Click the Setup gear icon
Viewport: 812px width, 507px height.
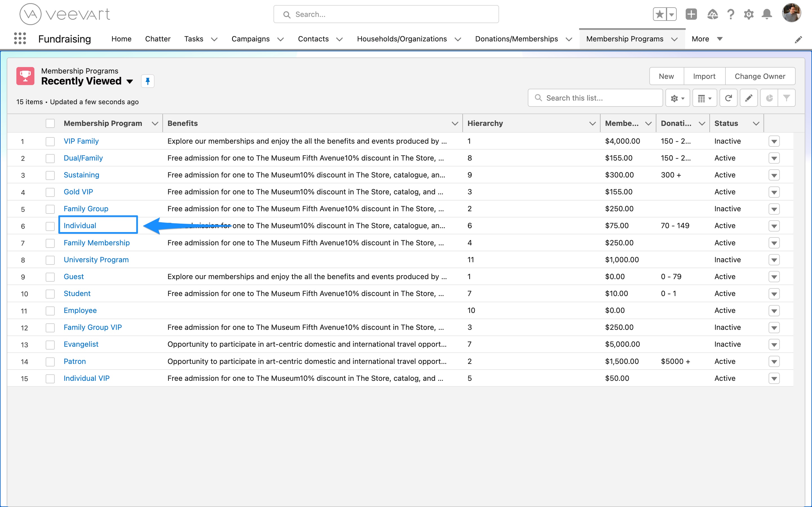(749, 14)
